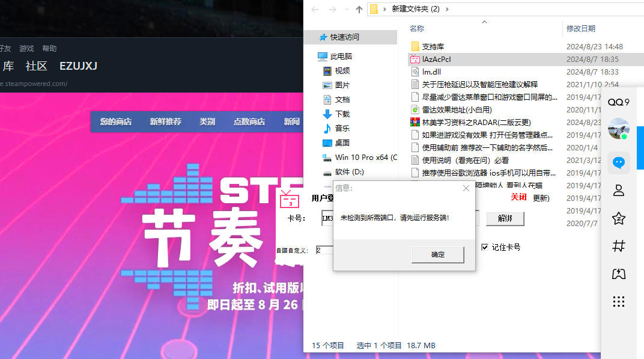Click the QQ9 logo
This screenshot has width=644, height=359.
tap(619, 102)
